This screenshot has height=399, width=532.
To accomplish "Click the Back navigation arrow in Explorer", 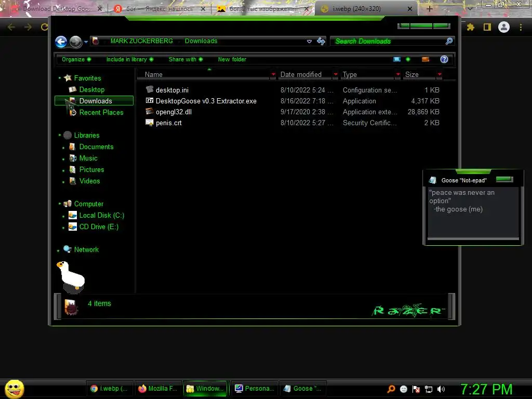I will point(61,42).
